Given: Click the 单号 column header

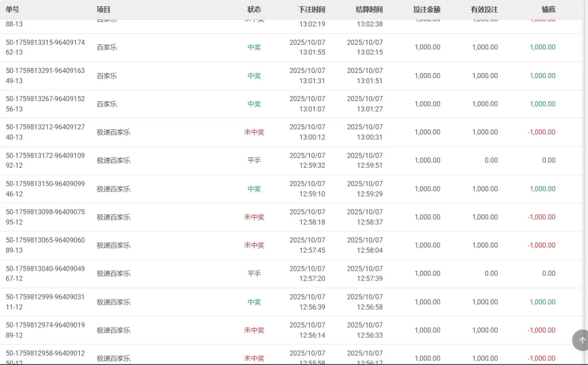Looking at the screenshot, I should (12, 9).
